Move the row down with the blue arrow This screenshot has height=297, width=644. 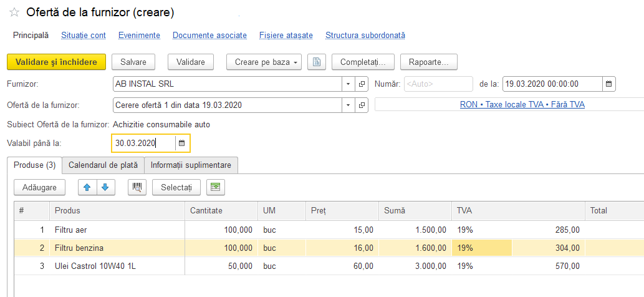[105, 187]
